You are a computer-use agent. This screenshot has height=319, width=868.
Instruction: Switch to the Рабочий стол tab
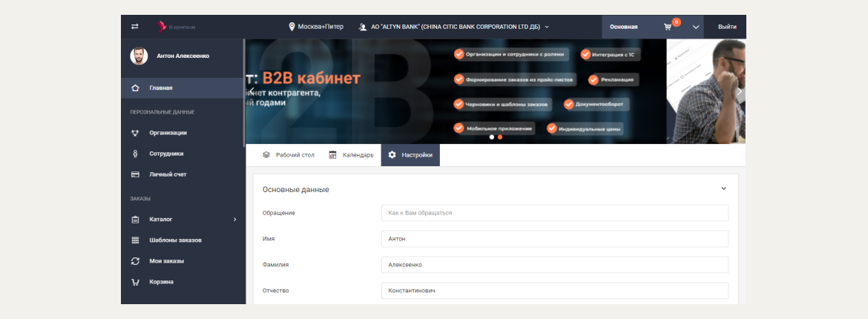(x=289, y=155)
